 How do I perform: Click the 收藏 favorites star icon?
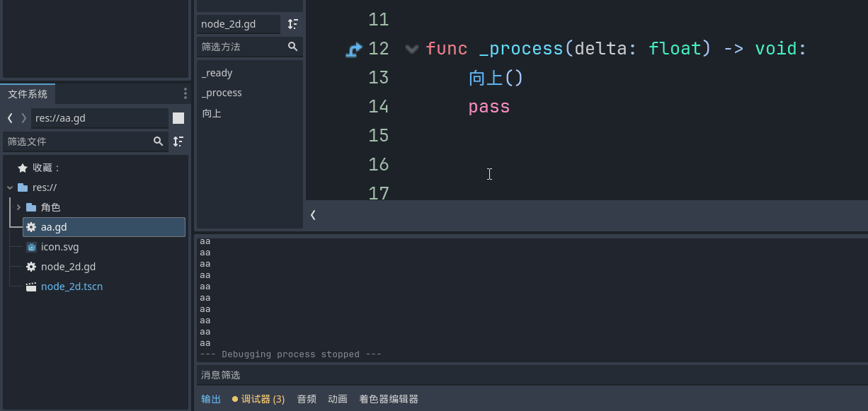[x=23, y=168]
